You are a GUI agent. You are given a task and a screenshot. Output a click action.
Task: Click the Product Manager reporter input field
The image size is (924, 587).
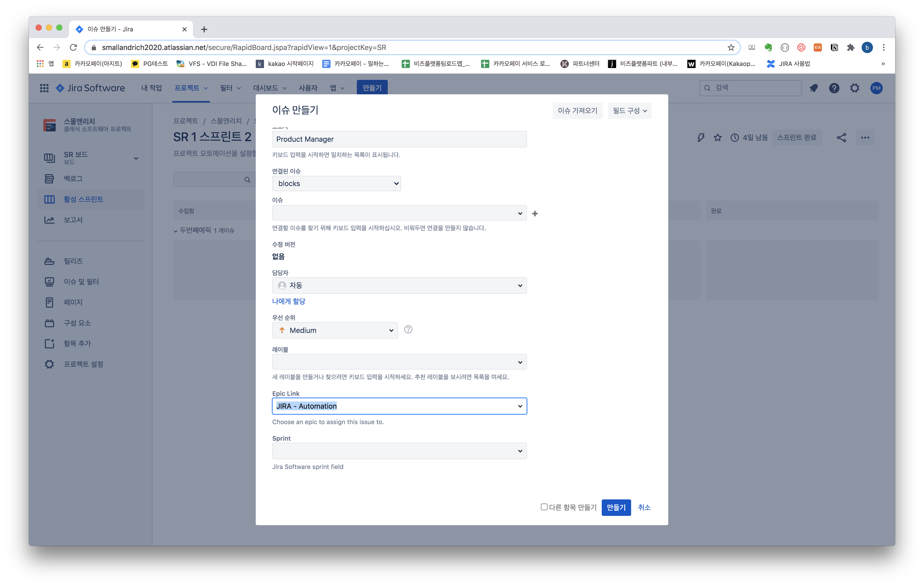click(399, 139)
